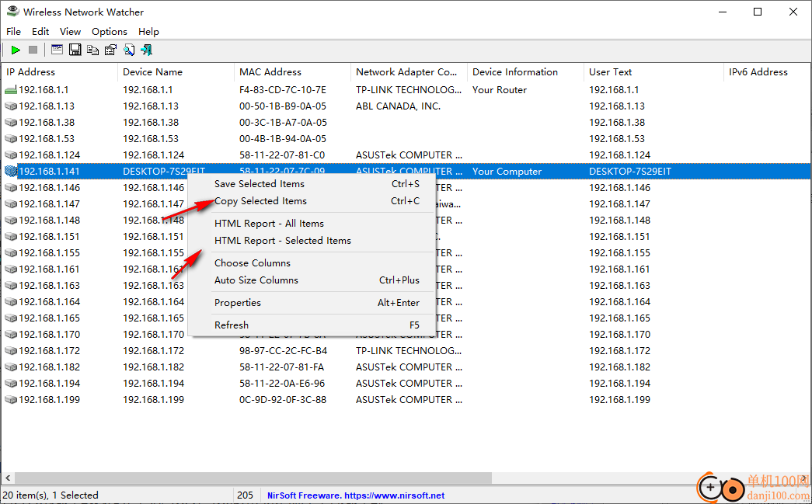The height and width of the screenshot is (504, 812).
Task: Sort by the Device Name column header
Action: click(176, 72)
